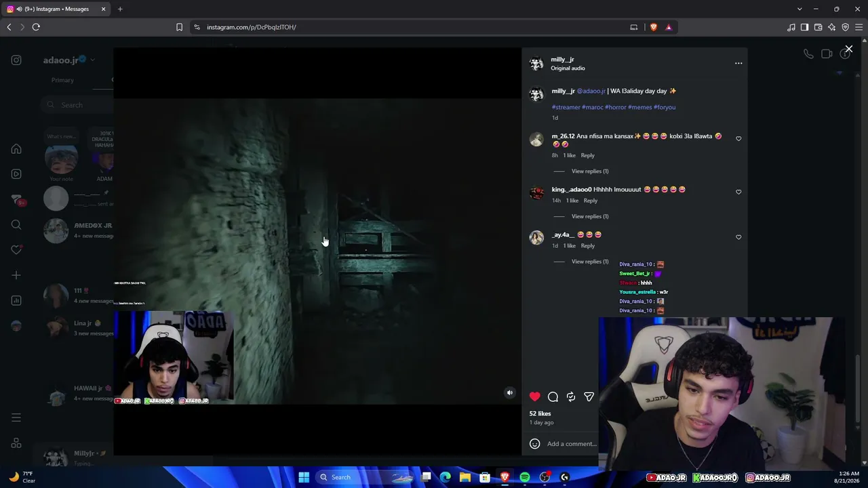
Task: Open the #memes hashtag
Action: click(x=639, y=107)
